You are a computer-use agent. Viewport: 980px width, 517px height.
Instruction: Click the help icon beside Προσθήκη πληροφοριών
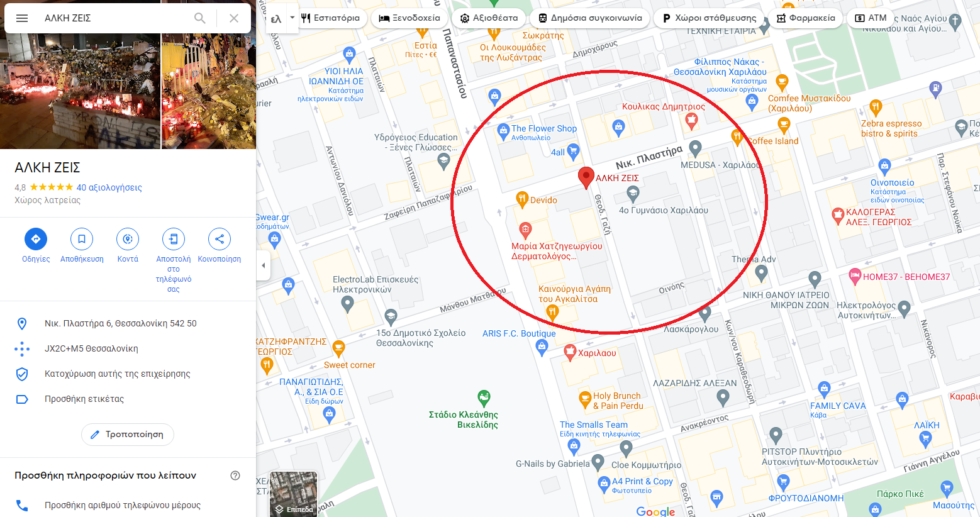coord(235,475)
